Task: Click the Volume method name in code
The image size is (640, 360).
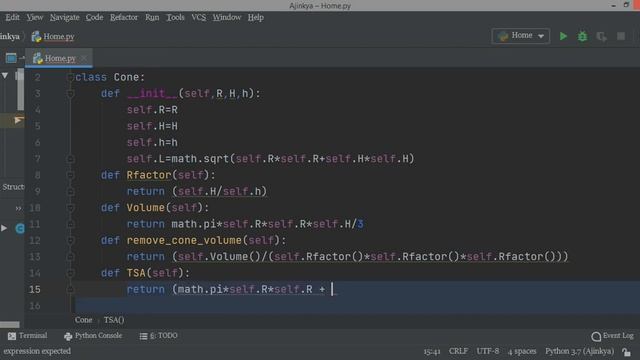Action: 146,208
